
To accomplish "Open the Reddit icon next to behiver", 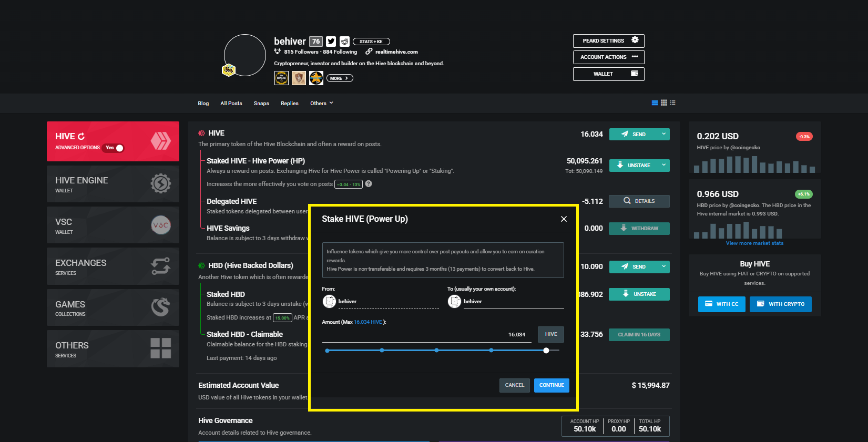I will coord(344,41).
